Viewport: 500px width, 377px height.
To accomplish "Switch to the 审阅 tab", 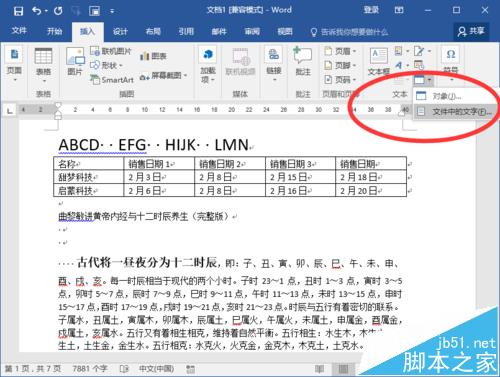I will (252, 31).
